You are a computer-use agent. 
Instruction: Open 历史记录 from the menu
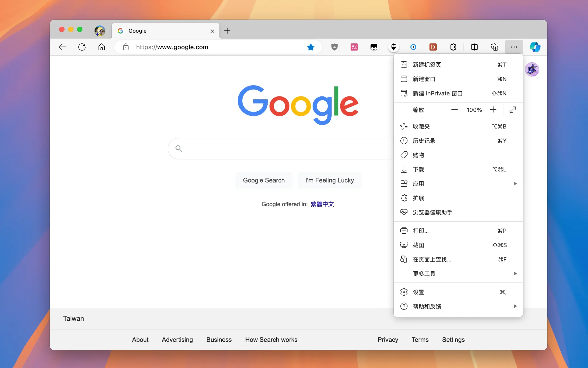tap(458, 141)
